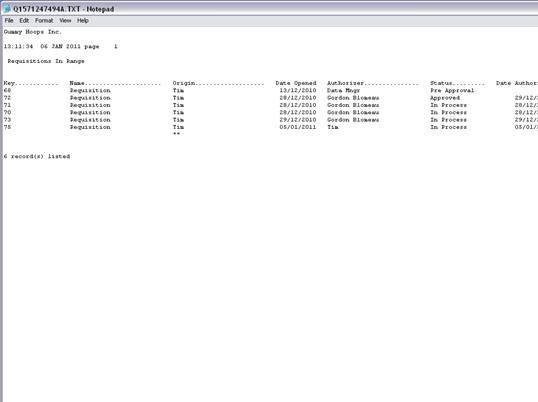Click the 6 record(s) listed line

(37, 156)
